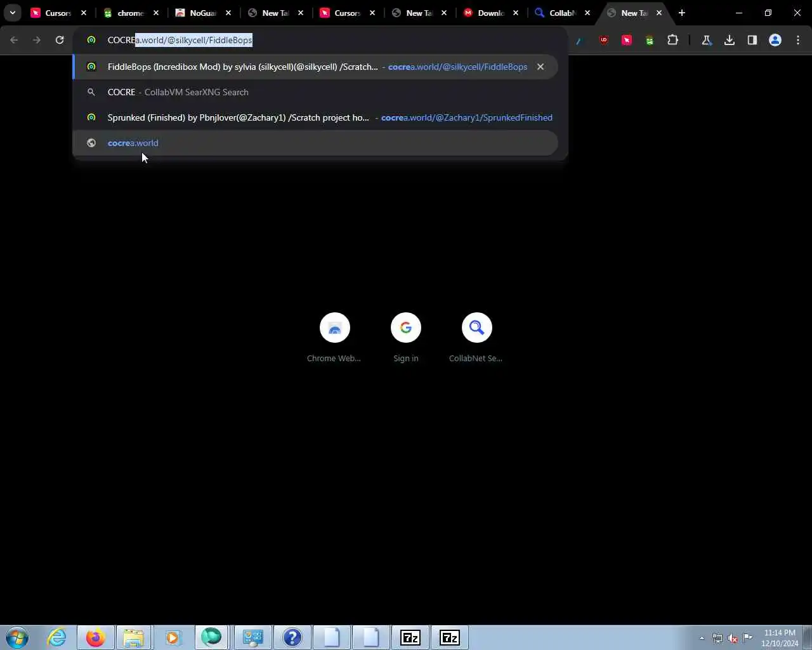Screen dimensions: 812x650
Task: Switch to the NoGuar tab
Action: pyautogui.click(x=197, y=13)
